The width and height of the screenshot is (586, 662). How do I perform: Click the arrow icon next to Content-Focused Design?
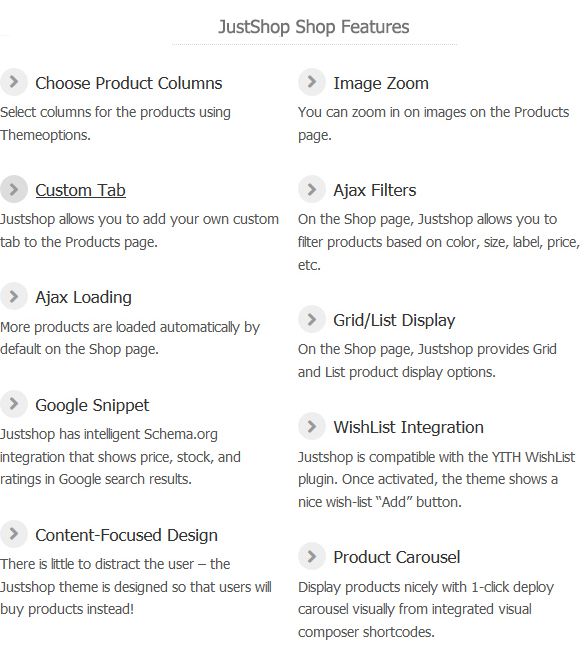[x=14, y=534]
